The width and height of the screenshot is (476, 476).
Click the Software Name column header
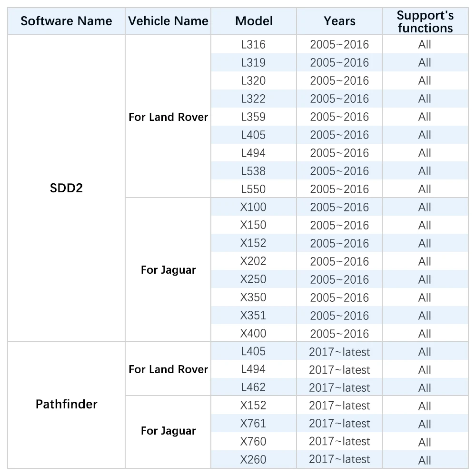click(66, 21)
